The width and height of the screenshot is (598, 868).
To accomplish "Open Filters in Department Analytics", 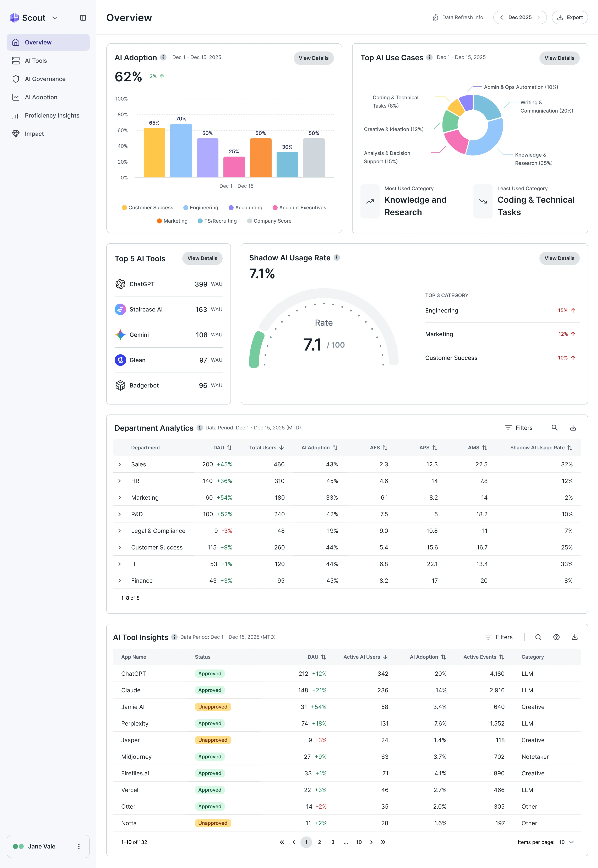I will 518,428.
